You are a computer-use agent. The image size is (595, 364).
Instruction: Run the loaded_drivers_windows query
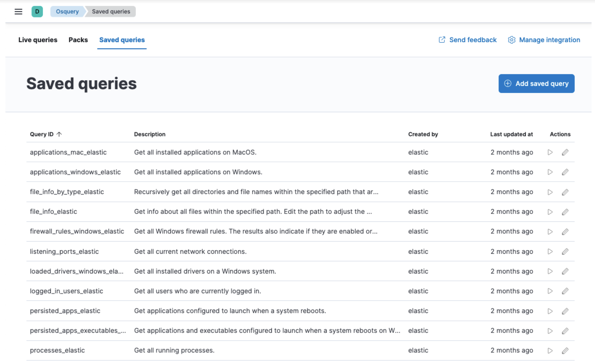[x=550, y=271]
